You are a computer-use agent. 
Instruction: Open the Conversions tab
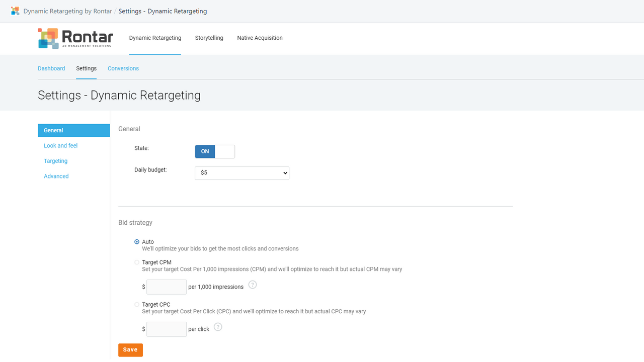(123, 68)
